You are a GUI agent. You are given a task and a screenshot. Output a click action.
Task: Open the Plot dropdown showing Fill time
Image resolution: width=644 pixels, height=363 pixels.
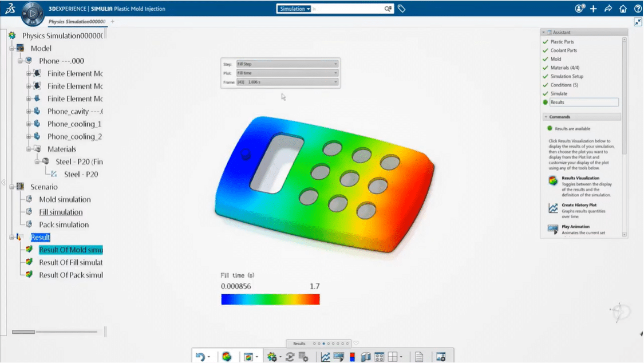(287, 73)
